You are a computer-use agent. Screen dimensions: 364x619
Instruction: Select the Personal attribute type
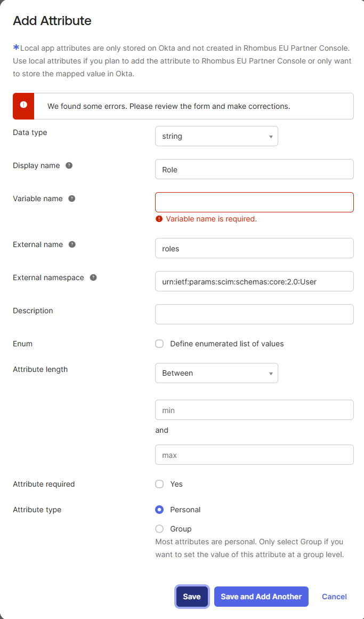click(159, 510)
